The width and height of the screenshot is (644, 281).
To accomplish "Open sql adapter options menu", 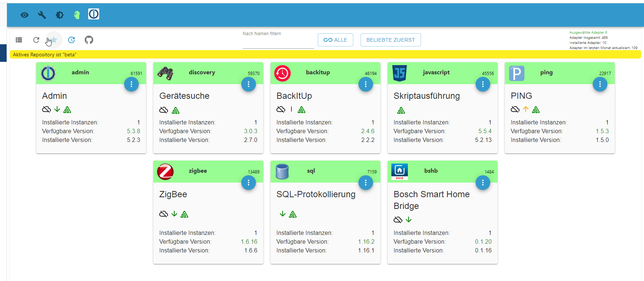I will pos(366,183).
